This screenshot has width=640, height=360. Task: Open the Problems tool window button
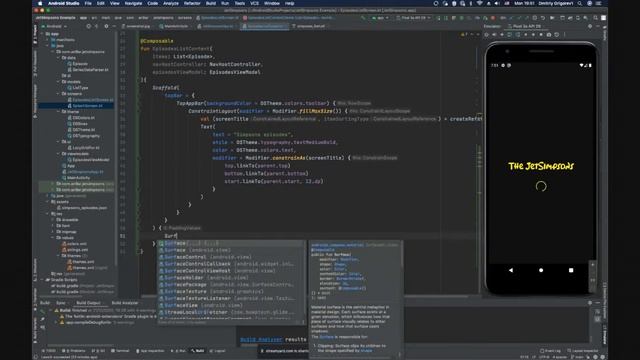pyautogui.click(x=73, y=351)
